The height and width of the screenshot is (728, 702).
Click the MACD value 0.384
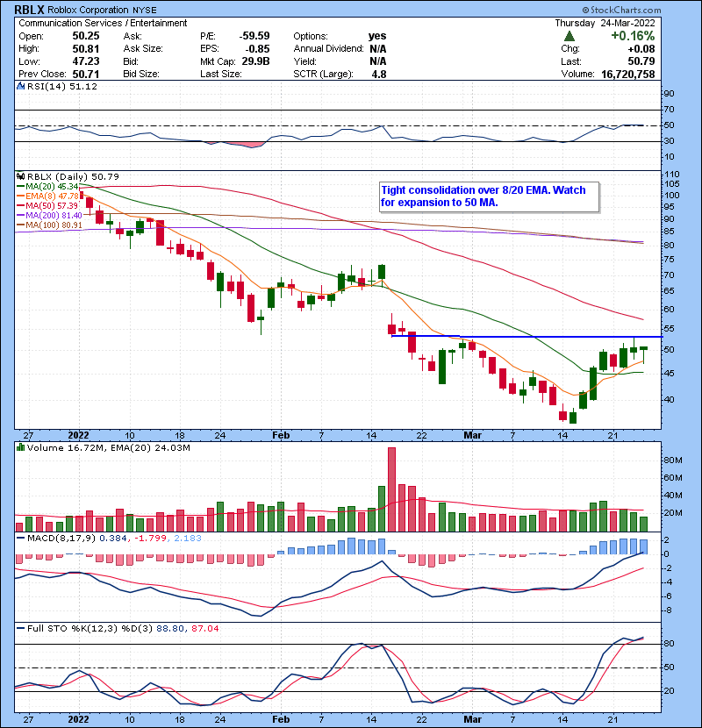point(113,539)
